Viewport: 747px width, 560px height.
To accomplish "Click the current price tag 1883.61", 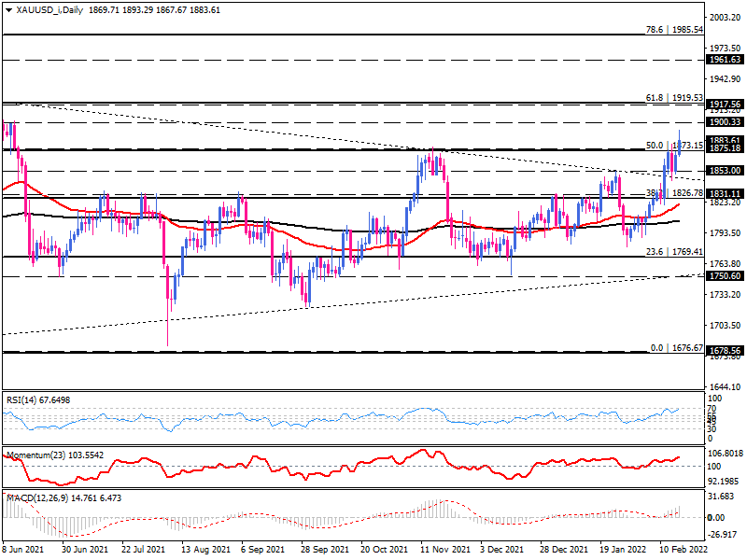I will coord(725,140).
